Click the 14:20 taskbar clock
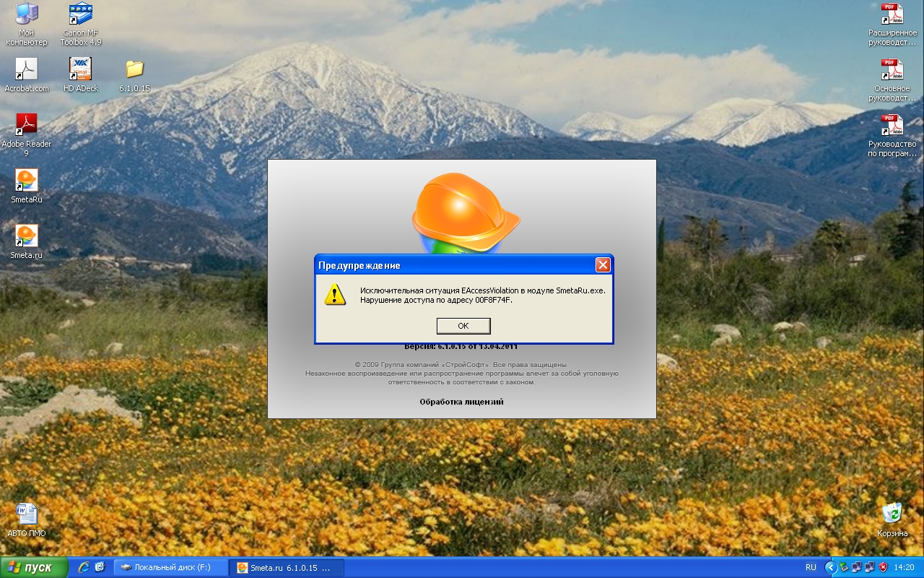Screen dimensions: 924x578 pos(904,567)
